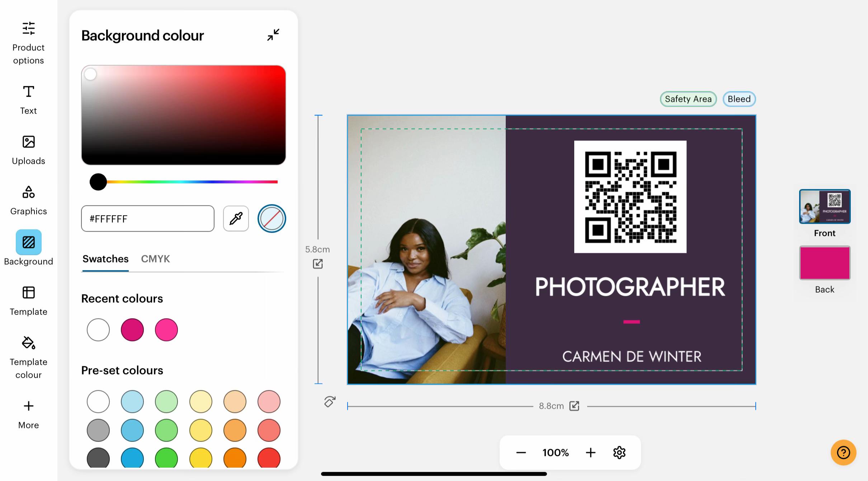Activate the eyedropper colour picker
This screenshot has height=481, width=868.
(236, 219)
